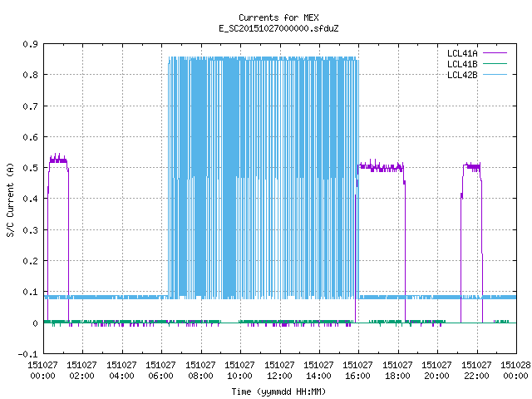This screenshot has height=399, width=532.
Task: Click the y-axis label 'S/C Current (A)'
Action: tap(10, 199)
